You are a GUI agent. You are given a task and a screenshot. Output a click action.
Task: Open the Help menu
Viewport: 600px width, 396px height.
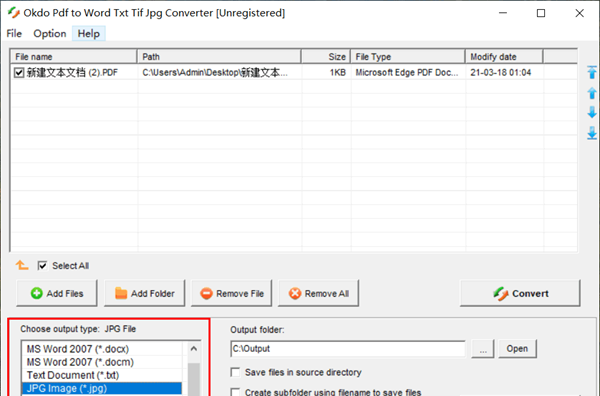(x=89, y=34)
